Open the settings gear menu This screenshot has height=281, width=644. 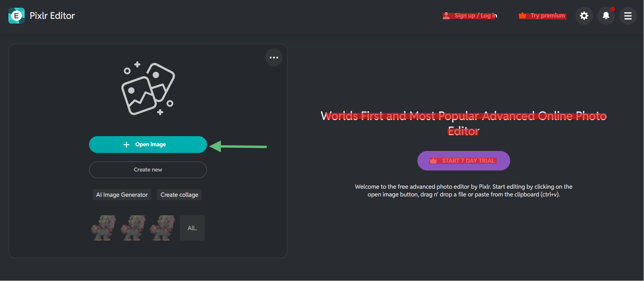tap(584, 15)
